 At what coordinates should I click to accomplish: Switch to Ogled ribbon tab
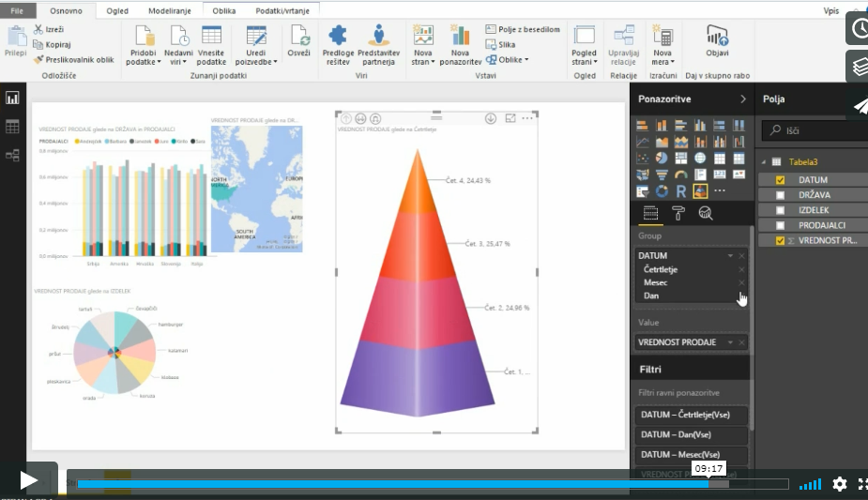click(x=117, y=10)
